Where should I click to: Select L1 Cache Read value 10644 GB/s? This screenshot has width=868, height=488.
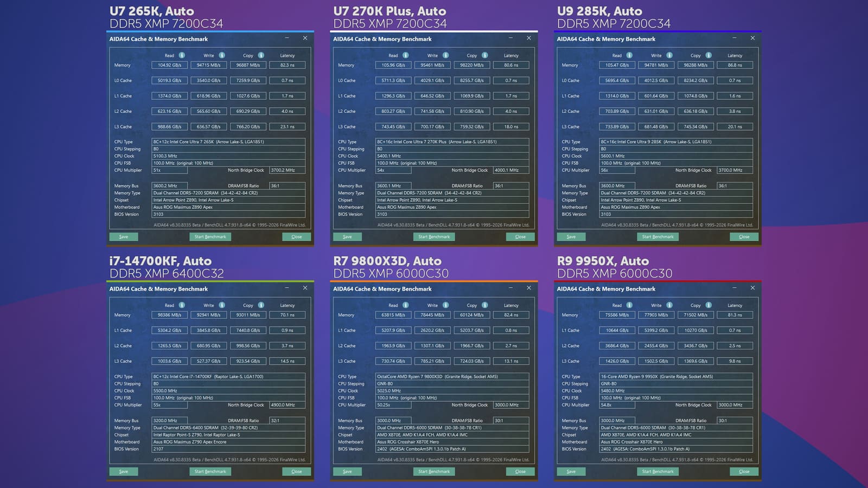[x=617, y=330]
